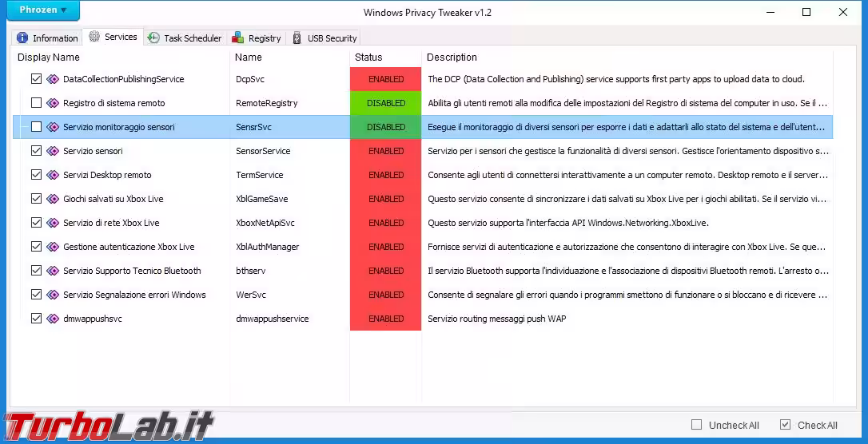The height and width of the screenshot is (444, 868).
Task: Toggle the Servizio Segnalazione errori Windows checkbox
Action: [36, 295]
